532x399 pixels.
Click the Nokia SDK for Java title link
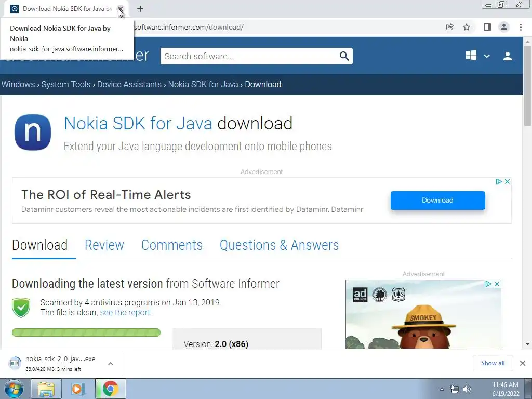(x=138, y=123)
